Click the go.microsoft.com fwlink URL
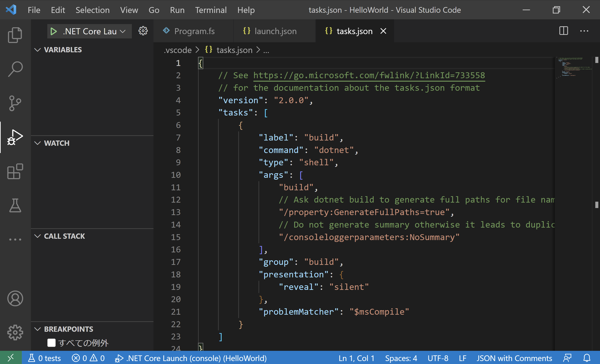 (369, 75)
